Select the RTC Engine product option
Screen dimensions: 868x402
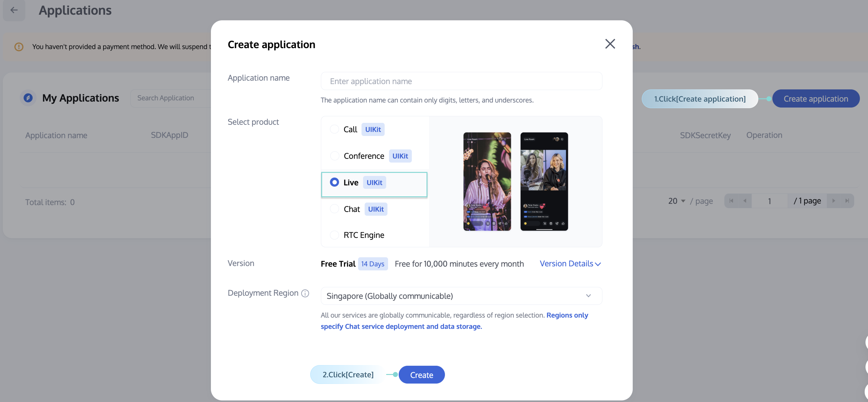point(334,235)
